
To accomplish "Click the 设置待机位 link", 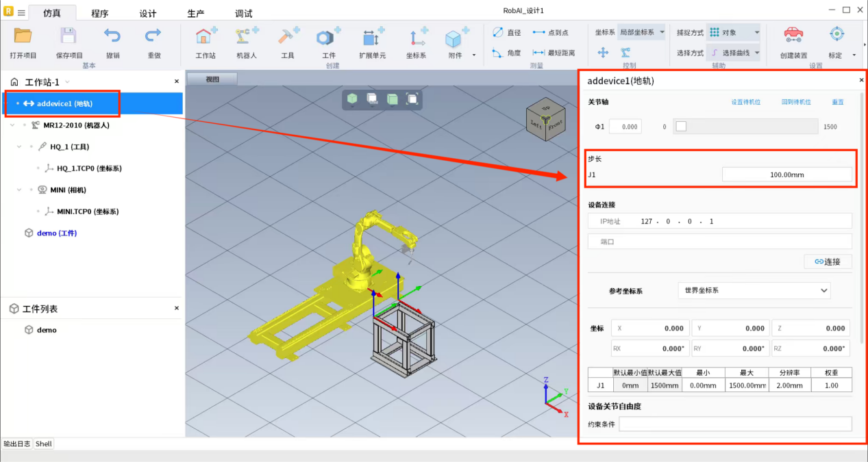I will pos(746,102).
